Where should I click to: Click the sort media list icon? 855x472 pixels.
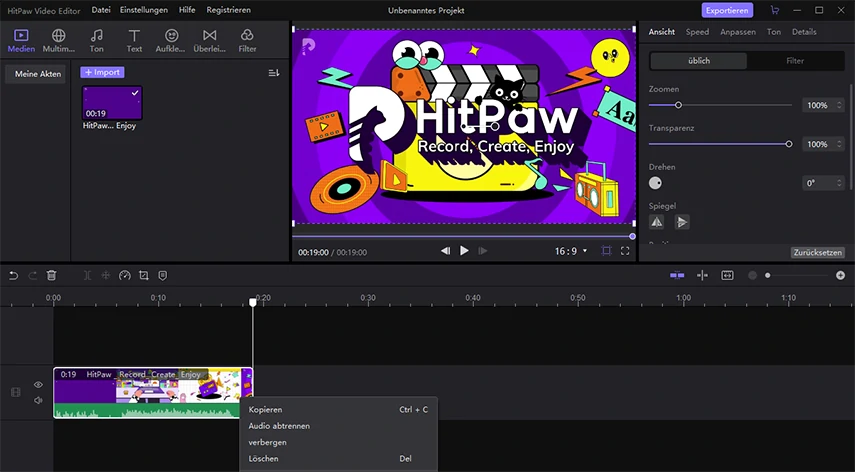coord(274,72)
